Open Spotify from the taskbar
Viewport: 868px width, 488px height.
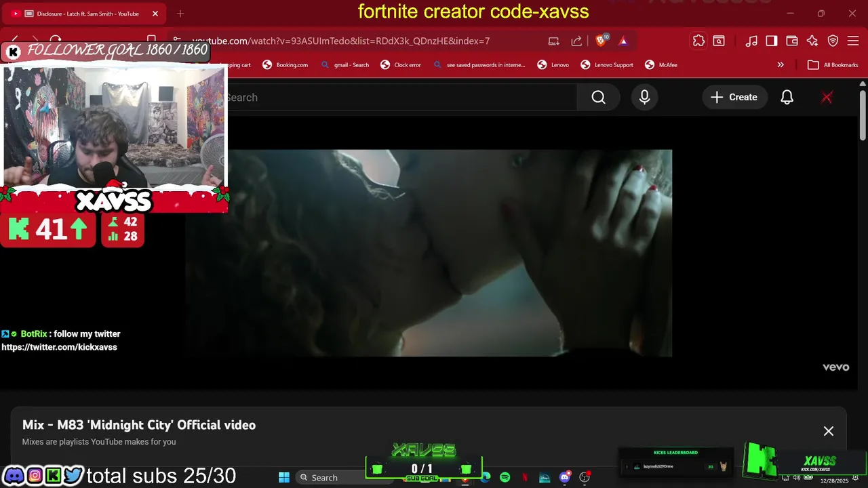pyautogui.click(x=505, y=477)
